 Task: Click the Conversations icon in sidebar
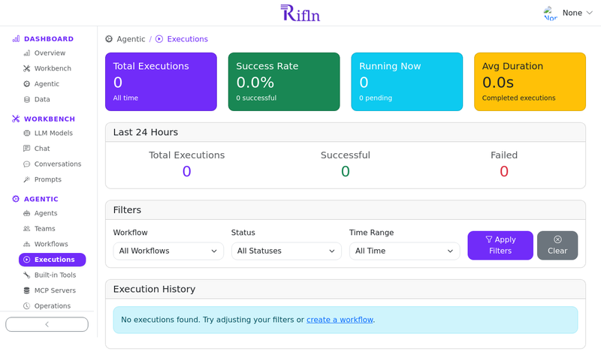point(26,164)
